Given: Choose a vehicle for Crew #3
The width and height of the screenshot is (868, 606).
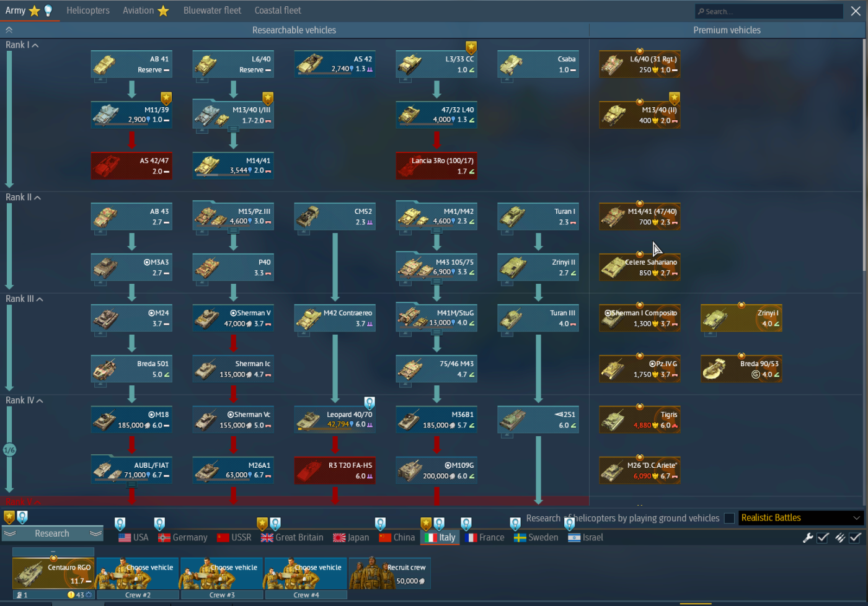Looking at the screenshot, I should point(222,573).
